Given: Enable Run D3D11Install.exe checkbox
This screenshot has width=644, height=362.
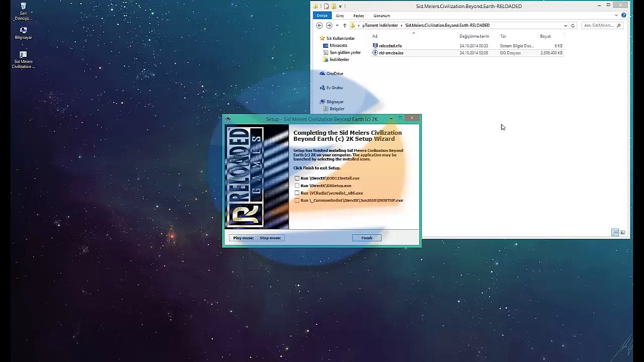Looking at the screenshot, I should (297, 178).
